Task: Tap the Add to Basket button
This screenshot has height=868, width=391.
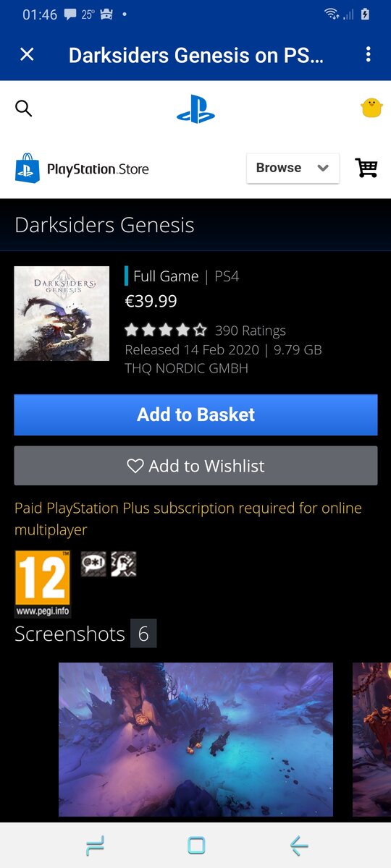Action: (195, 414)
